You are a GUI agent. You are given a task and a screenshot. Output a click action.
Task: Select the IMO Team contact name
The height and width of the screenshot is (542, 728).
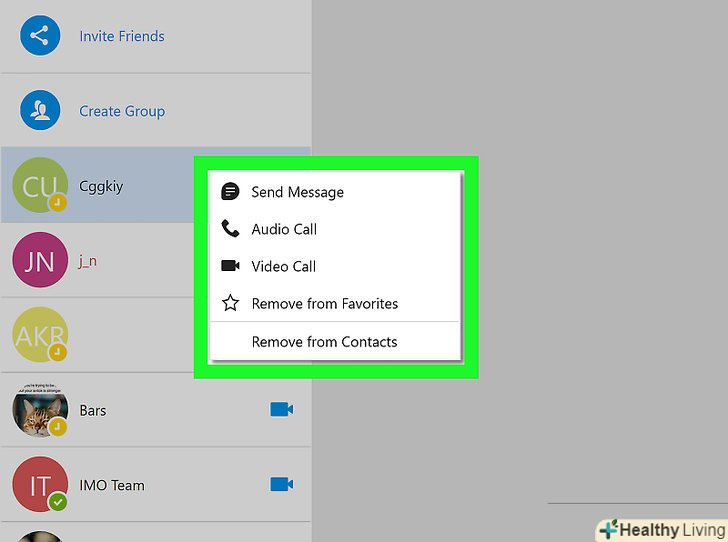[x=112, y=485]
